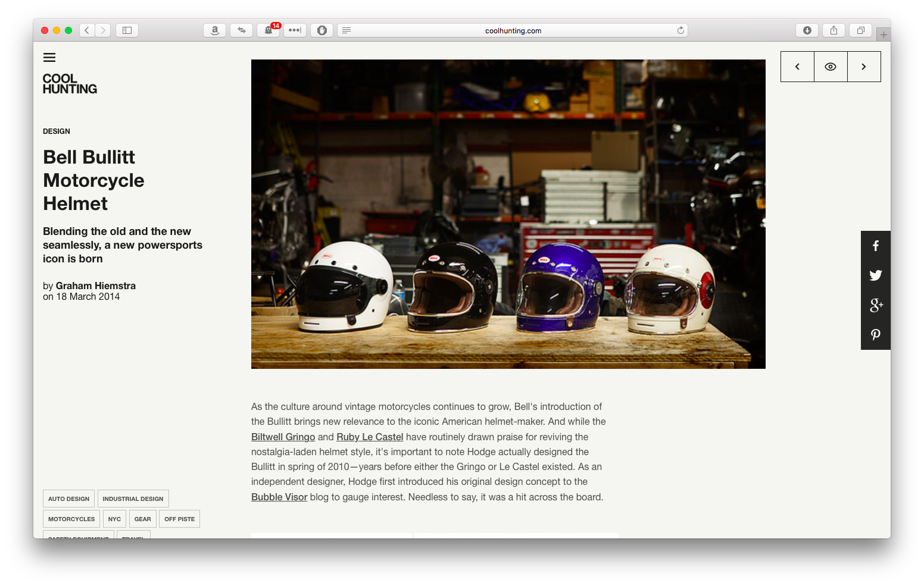Select the NYC tag
This screenshot has width=924, height=586.
point(114,519)
